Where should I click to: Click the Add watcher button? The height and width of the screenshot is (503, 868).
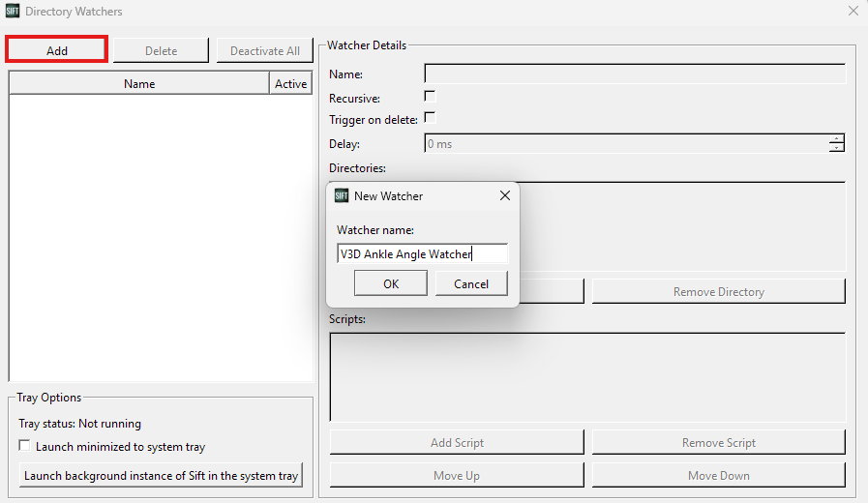(x=56, y=50)
